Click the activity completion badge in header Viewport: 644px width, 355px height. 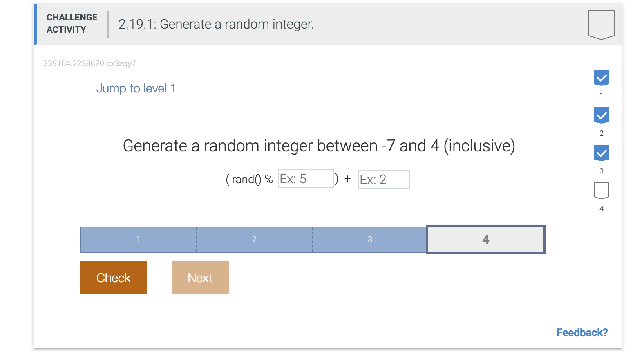pos(601,25)
